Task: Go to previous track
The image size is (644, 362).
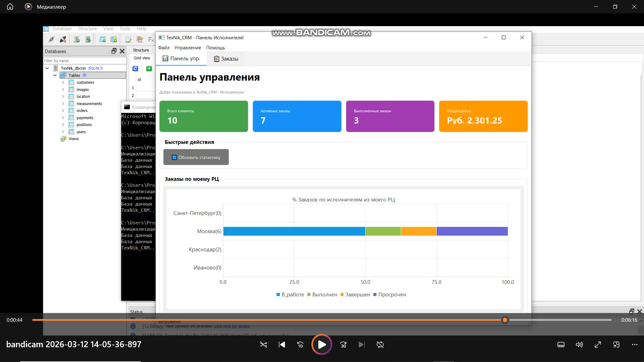Action: point(282,345)
